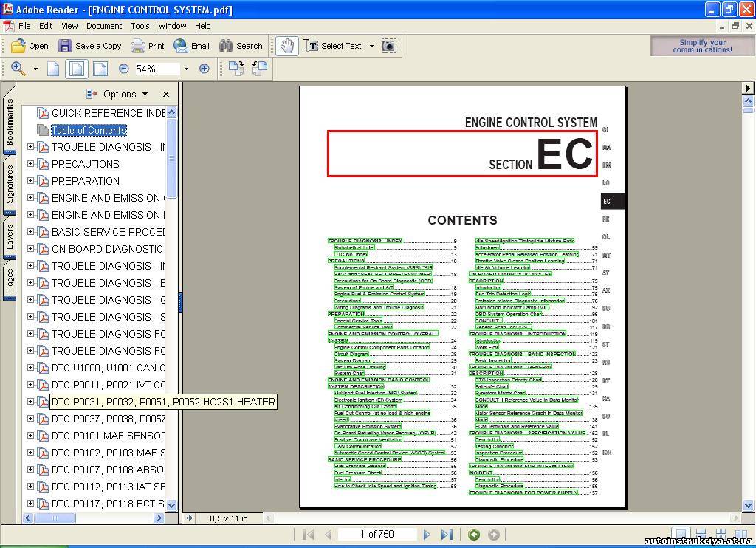Click bookmarks panel vertical scrollbar thumb
Screen dimensions: 756x548
pyautogui.click(x=171, y=158)
